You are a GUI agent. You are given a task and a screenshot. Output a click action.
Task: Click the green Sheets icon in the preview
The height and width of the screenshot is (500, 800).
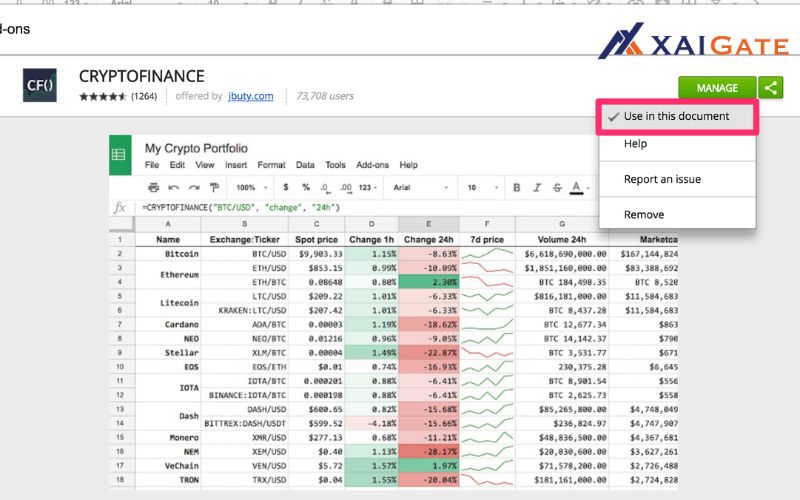coord(120,155)
